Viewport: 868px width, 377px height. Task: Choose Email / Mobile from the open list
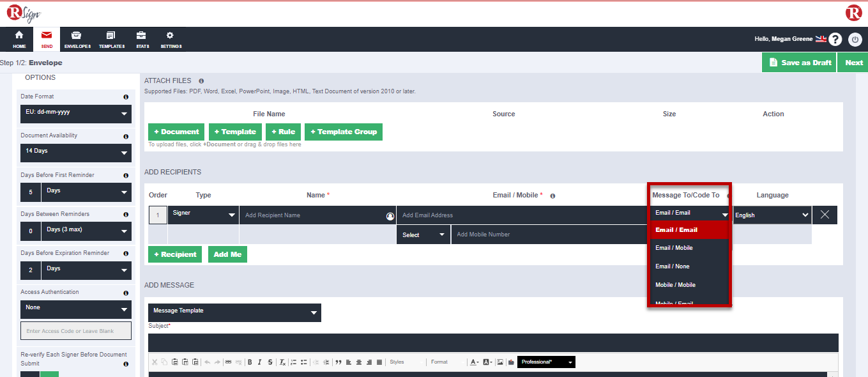pyautogui.click(x=674, y=248)
